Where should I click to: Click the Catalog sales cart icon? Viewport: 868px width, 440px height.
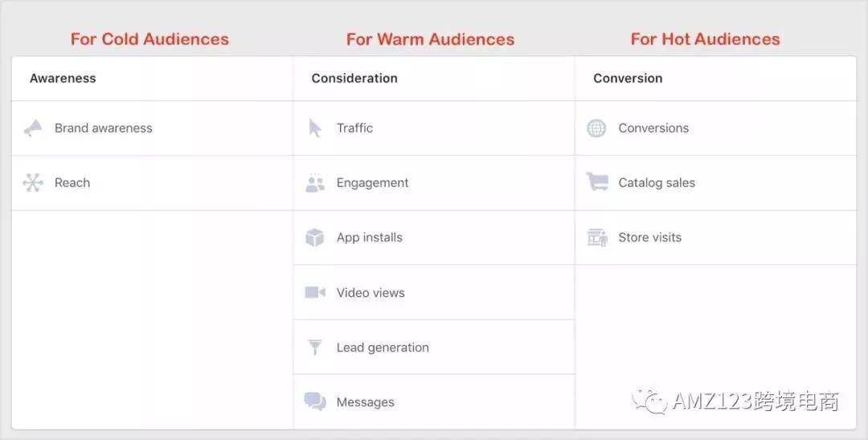597,182
